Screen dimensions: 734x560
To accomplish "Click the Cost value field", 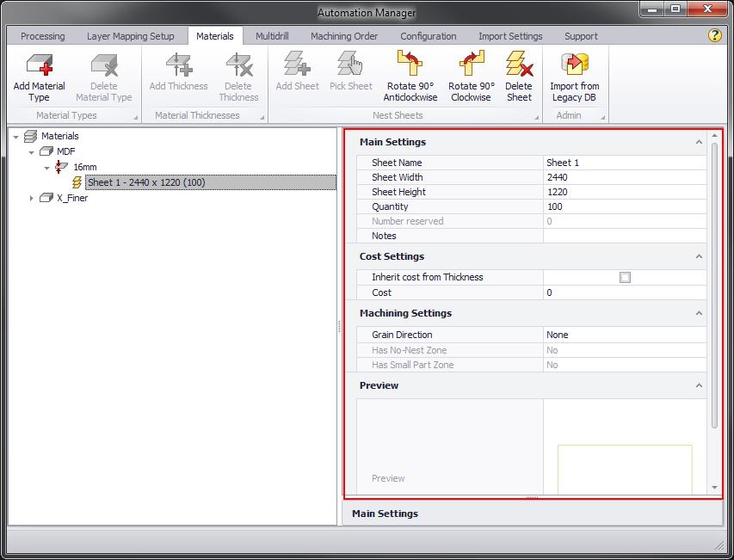I will [x=625, y=292].
